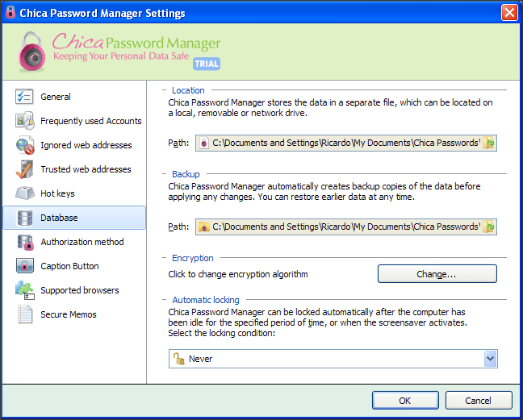Click the Frequently used Accounts icon

tap(25, 121)
